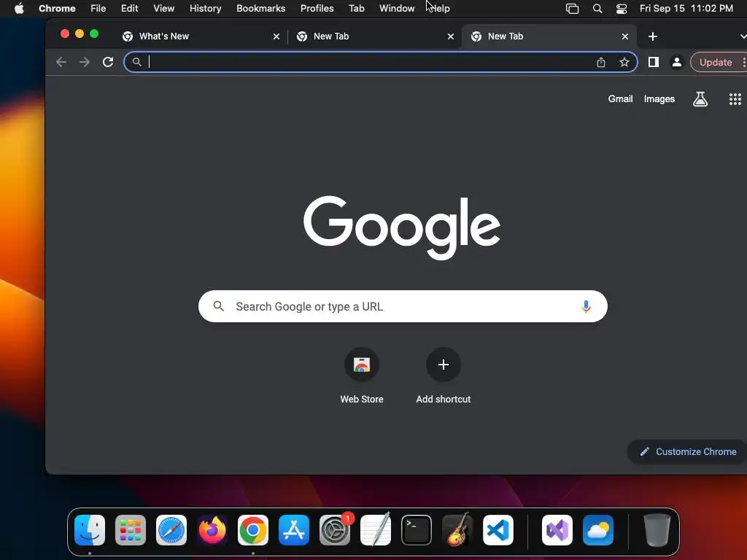
Task: Open System Settings from the Dock
Action: coord(334,530)
